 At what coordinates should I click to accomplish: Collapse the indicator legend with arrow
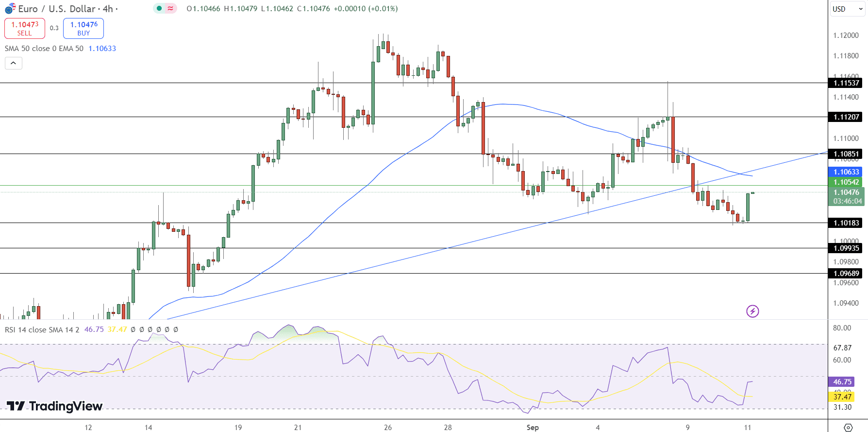coord(14,63)
